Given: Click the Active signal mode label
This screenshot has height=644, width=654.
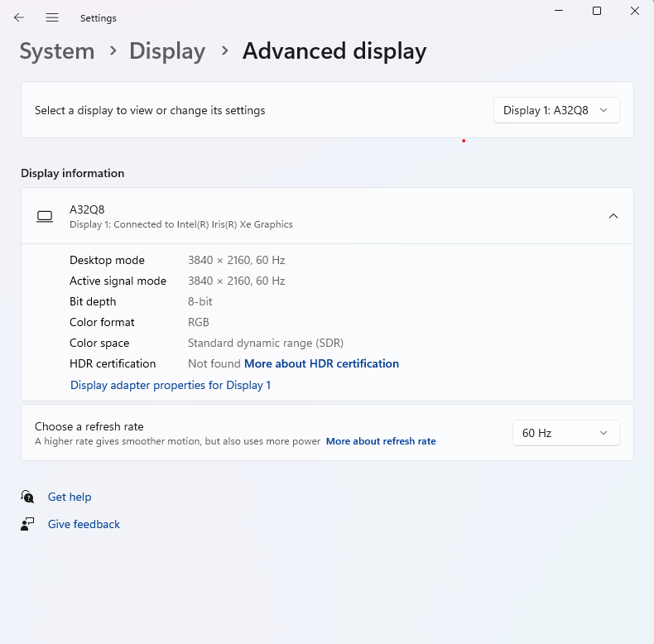Looking at the screenshot, I should (118, 281).
